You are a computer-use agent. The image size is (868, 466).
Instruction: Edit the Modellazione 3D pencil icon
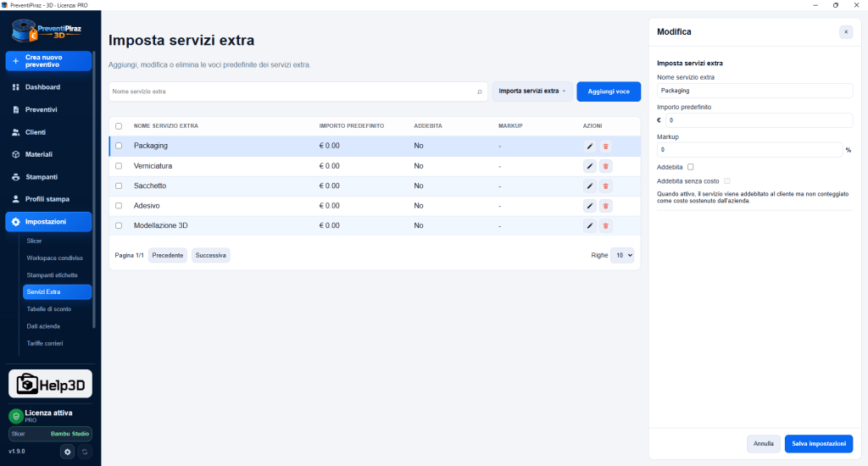(x=590, y=226)
